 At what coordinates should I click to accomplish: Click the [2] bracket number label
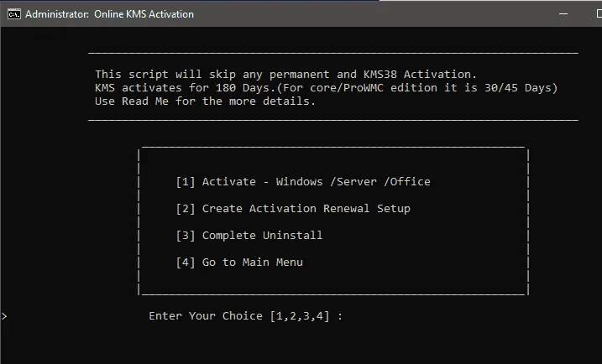(x=186, y=208)
